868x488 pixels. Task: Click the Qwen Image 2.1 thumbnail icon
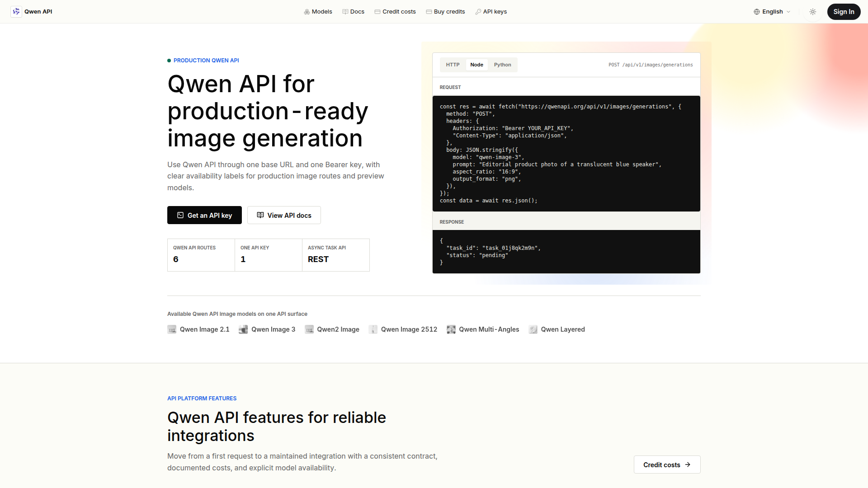[x=172, y=329]
